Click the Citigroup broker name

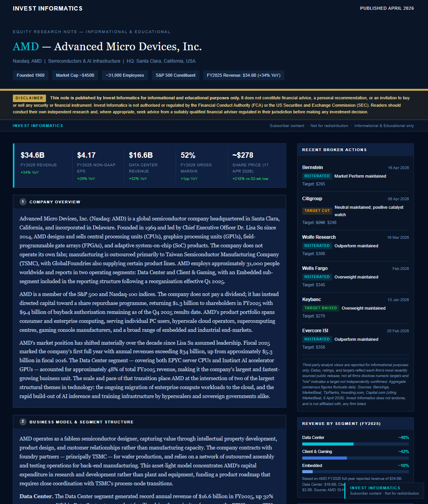coord(312,199)
